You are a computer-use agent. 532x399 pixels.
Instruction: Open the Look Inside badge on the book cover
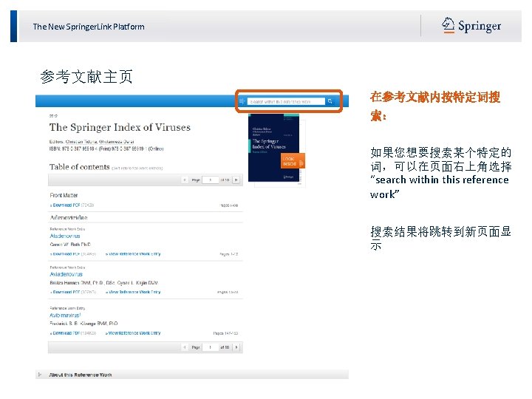[x=293, y=161]
